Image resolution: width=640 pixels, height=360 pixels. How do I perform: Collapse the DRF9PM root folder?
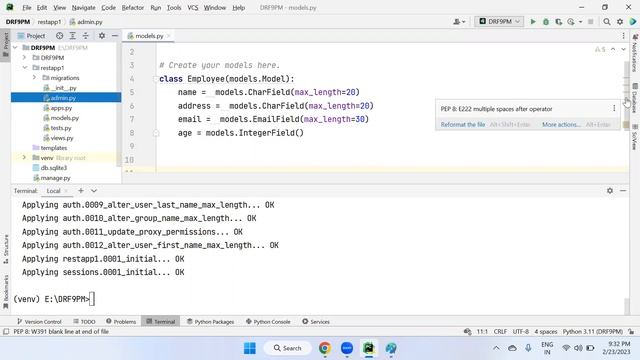point(16,48)
